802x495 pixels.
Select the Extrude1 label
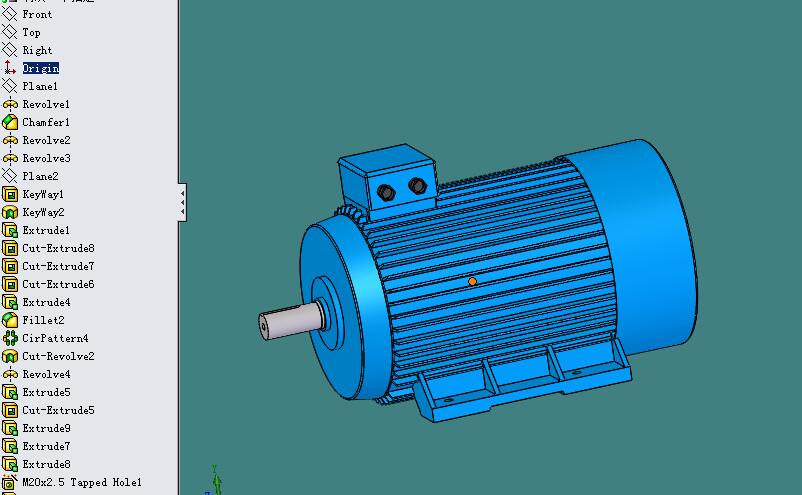[46, 230]
